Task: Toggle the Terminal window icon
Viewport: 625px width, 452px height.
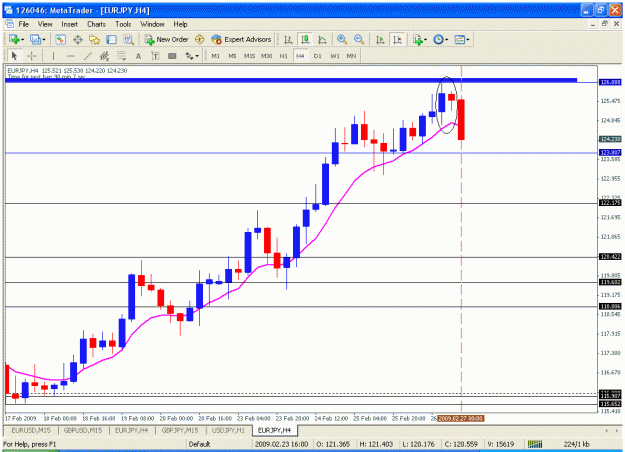Action: tap(111, 39)
